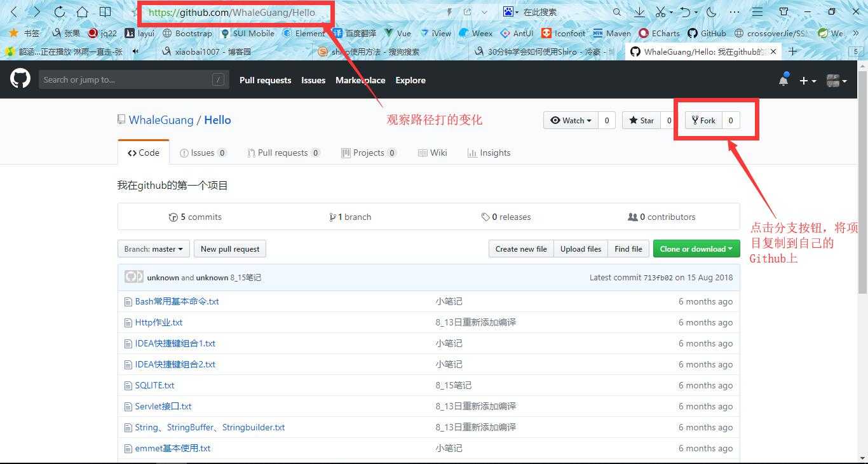
Task: Toggle night mode moon icon
Action: tap(711, 12)
